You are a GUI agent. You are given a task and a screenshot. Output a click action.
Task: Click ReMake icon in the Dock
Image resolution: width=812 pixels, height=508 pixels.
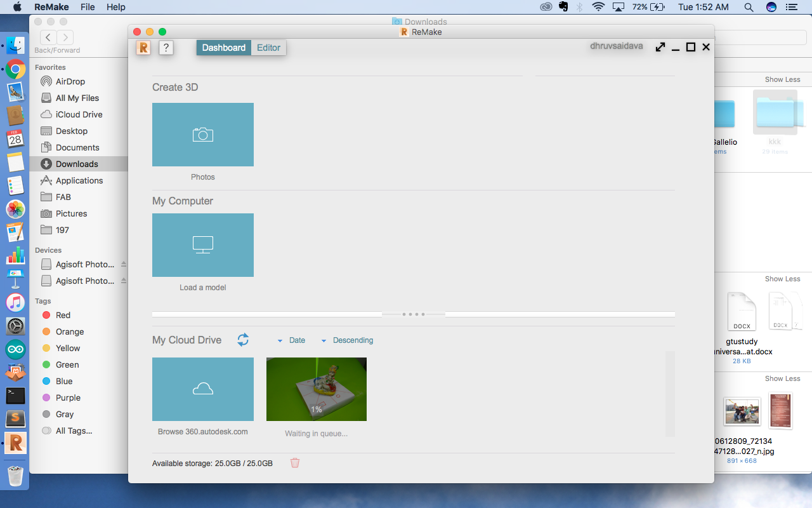point(15,443)
